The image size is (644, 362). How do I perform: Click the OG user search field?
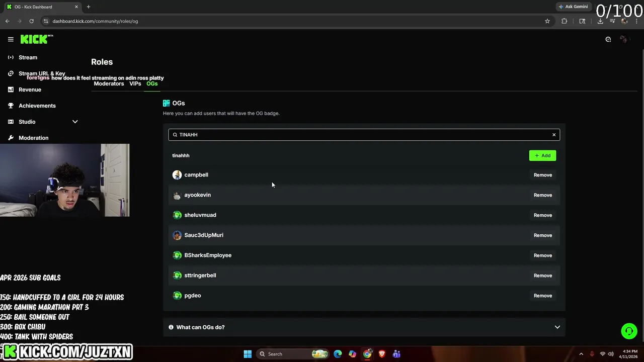pos(364,135)
